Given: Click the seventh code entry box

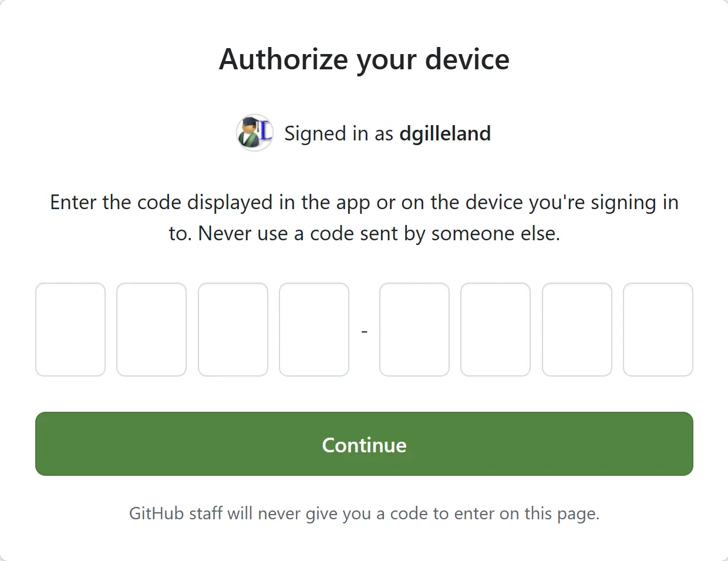Looking at the screenshot, I should click(x=577, y=329).
